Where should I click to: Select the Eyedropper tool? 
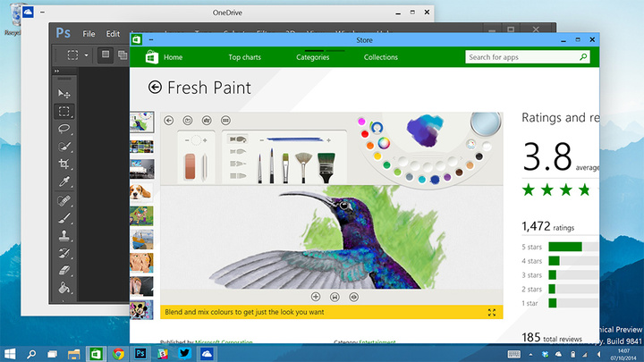coord(64,182)
